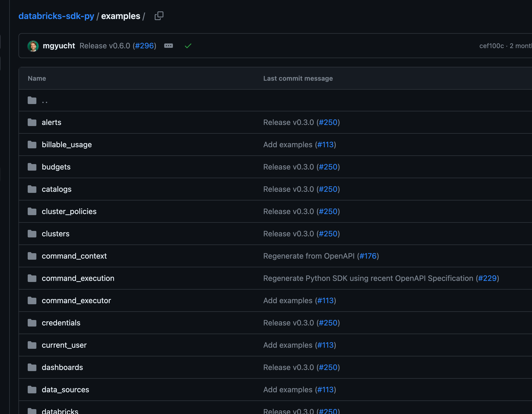
Task: Open Regenerate from OpenAPI commit message
Action: [x=309, y=256]
